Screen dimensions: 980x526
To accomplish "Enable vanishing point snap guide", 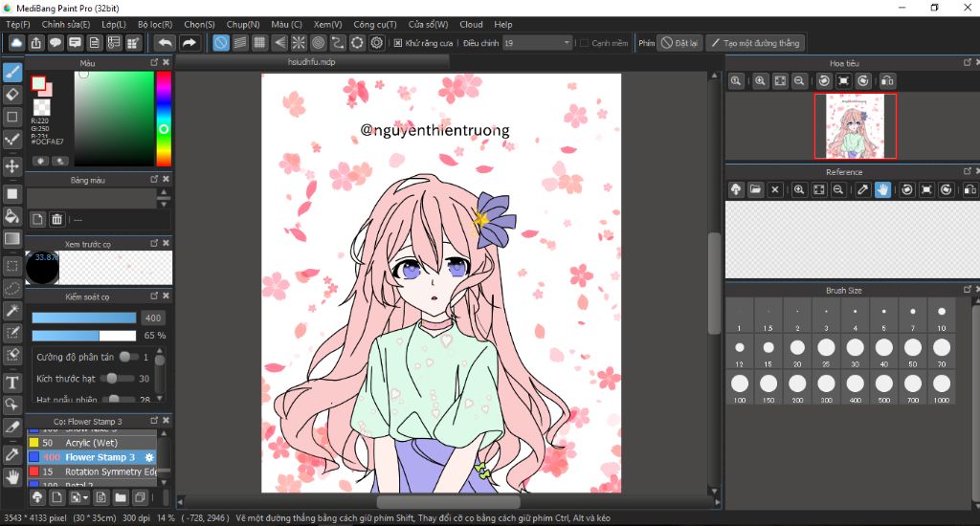I will (x=279, y=42).
